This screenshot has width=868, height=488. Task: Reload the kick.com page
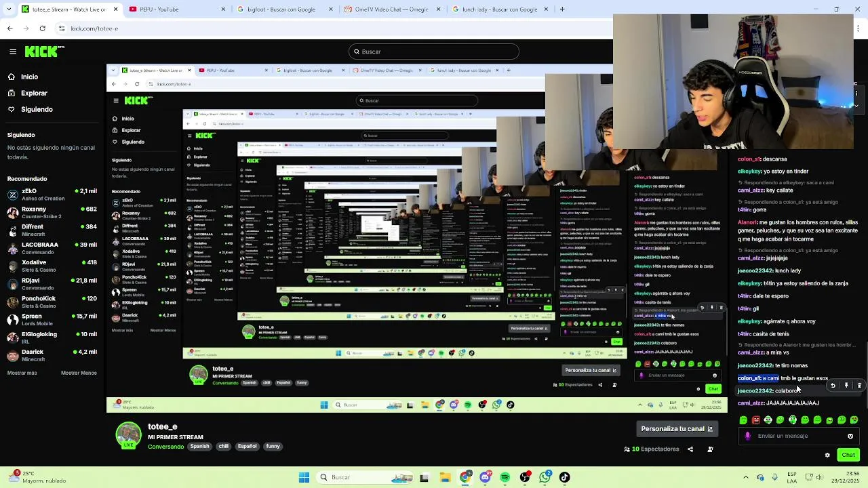coord(43,28)
